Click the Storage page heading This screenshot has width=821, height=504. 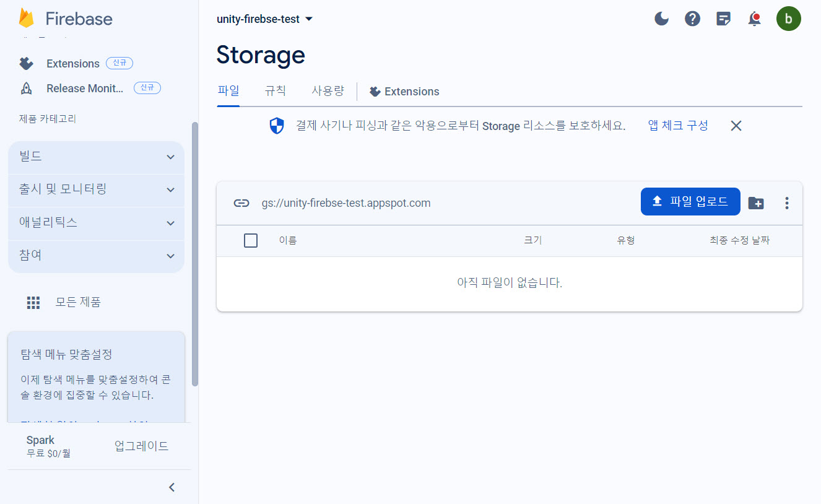point(261,55)
